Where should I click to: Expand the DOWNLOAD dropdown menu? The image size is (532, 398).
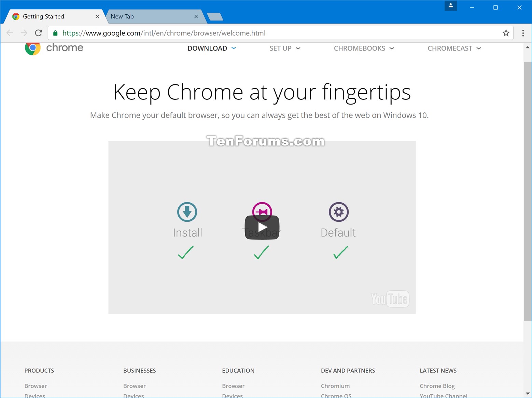point(212,48)
